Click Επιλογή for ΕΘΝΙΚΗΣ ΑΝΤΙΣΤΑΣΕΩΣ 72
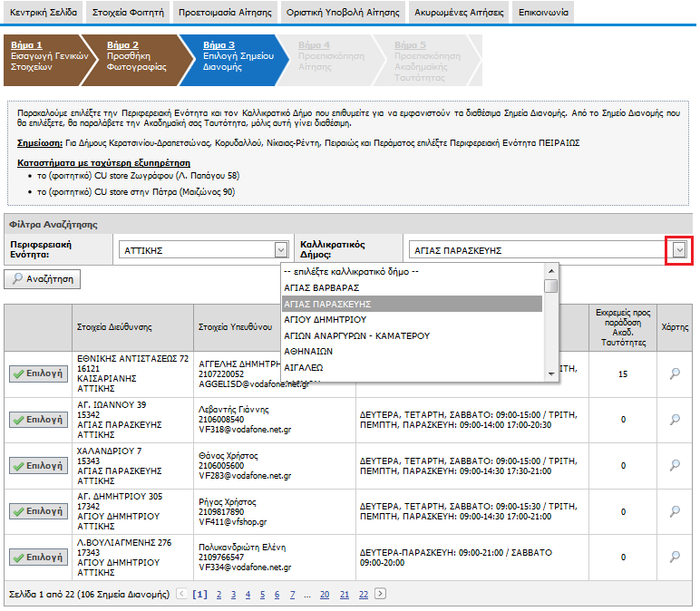 (38, 373)
